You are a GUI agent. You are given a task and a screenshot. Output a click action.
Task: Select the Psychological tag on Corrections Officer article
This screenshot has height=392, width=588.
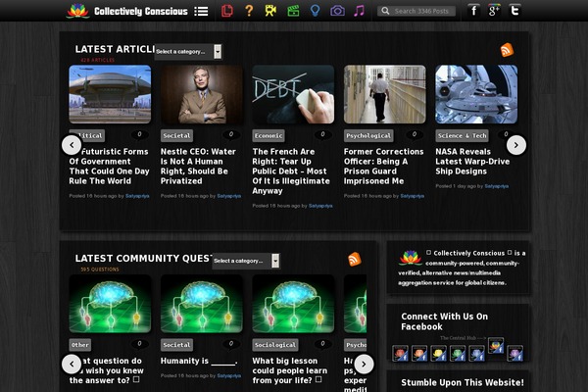coord(368,136)
